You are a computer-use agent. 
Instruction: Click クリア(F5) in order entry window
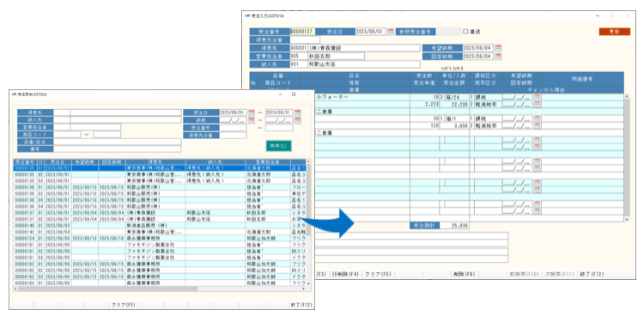[x=378, y=274]
